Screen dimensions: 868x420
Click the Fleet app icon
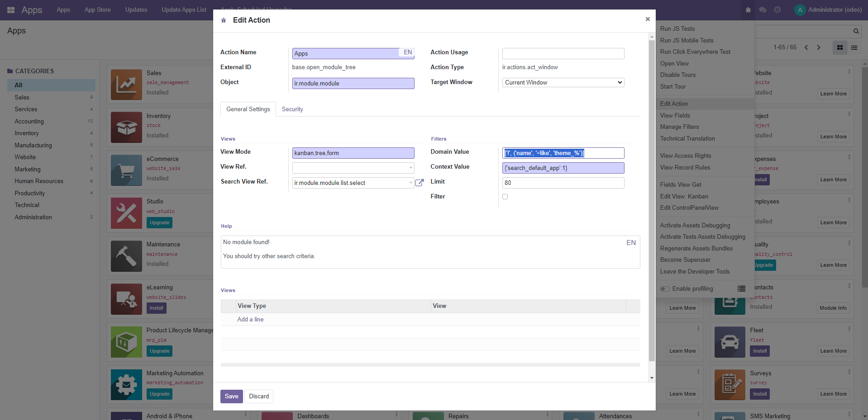tap(730, 342)
